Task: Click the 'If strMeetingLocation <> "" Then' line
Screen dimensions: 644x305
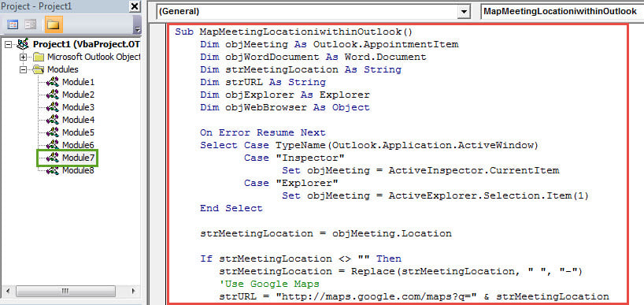Action: point(301,259)
